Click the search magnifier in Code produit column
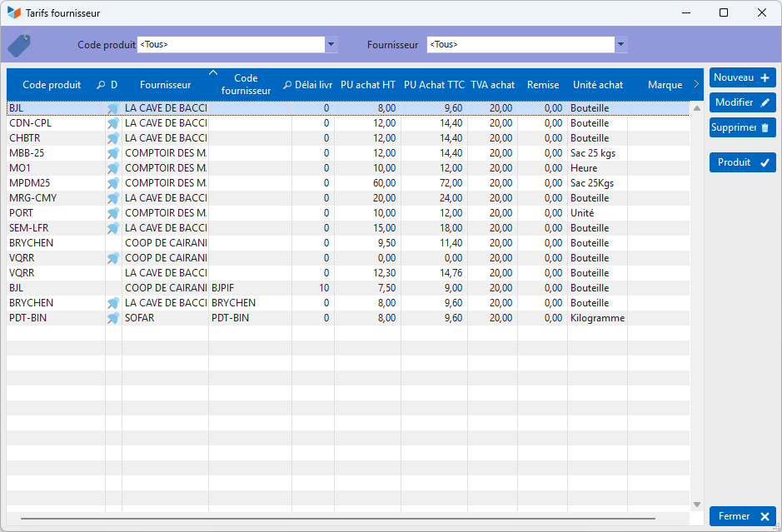Viewport: 782px width, 532px height. (x=101, y=85)
